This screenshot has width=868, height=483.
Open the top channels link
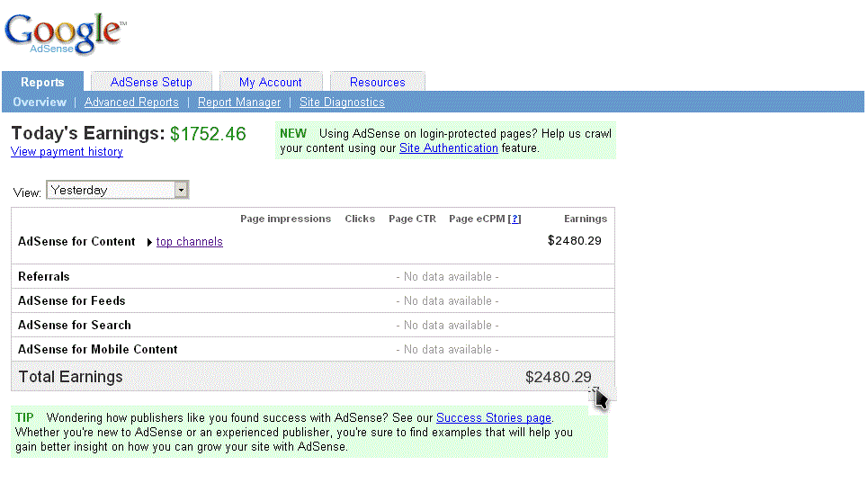coord(189,242)
